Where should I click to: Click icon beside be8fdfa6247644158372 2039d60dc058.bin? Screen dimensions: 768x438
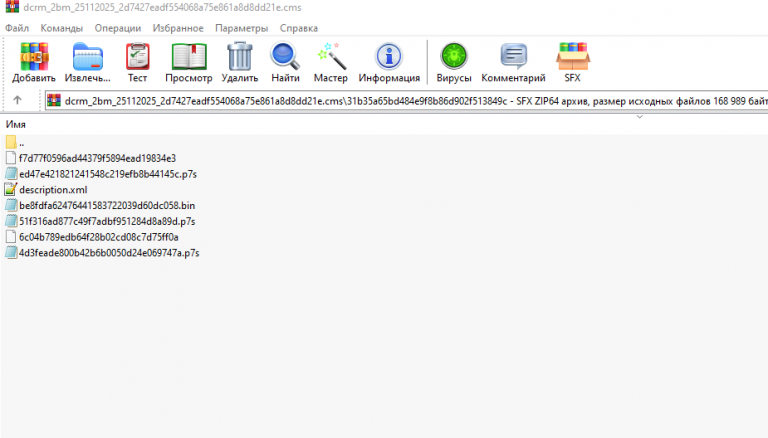coord(11,205)
